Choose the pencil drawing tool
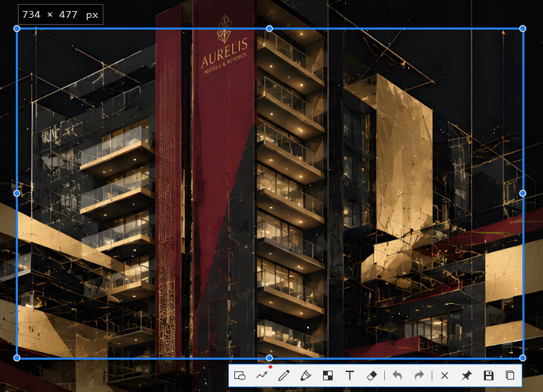 coord(284,375)
